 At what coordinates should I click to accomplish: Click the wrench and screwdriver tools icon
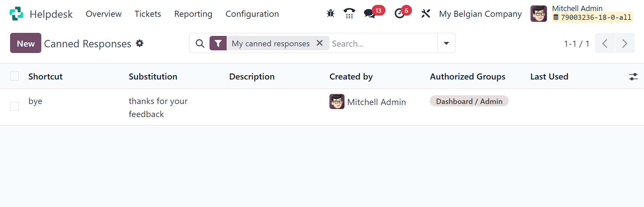(425, 13)
